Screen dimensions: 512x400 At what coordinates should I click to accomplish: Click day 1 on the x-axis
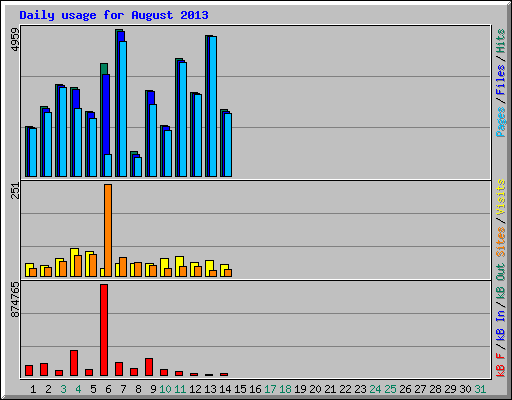33,389
